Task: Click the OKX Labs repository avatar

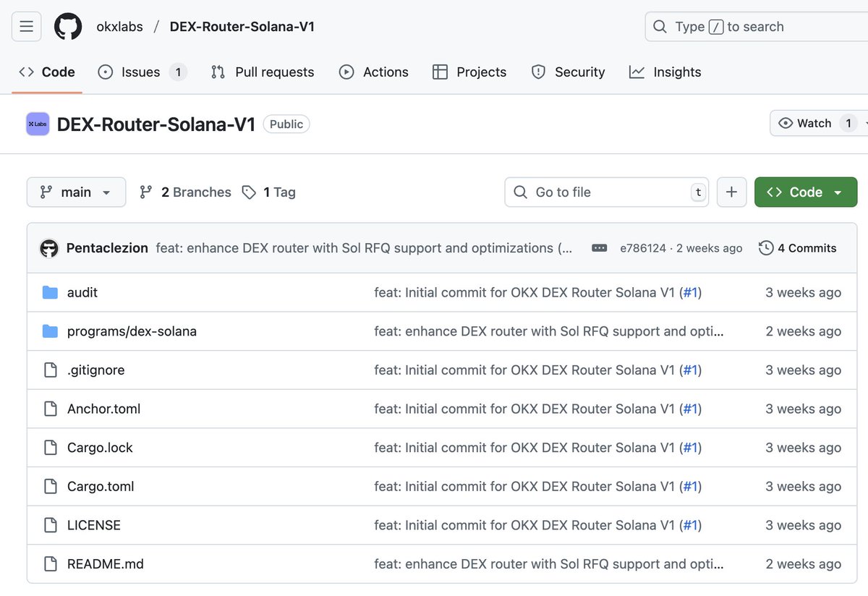Action: [38, 124]
